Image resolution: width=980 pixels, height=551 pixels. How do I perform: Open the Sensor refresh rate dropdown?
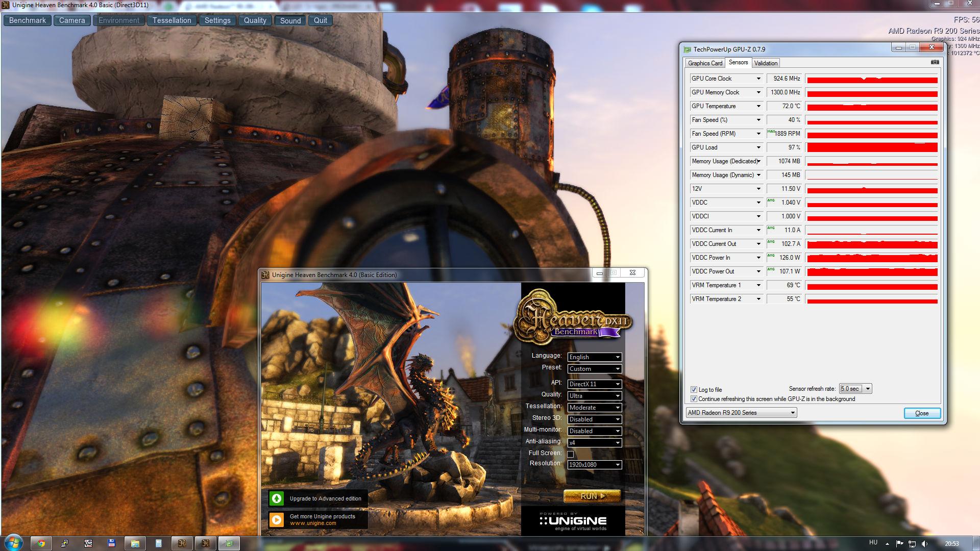click(x=855, y=389)
